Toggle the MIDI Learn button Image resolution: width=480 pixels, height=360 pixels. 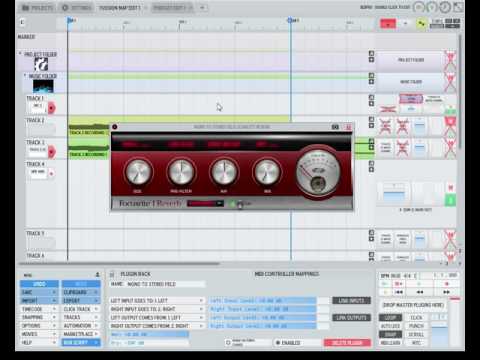(x=390, y=342)
